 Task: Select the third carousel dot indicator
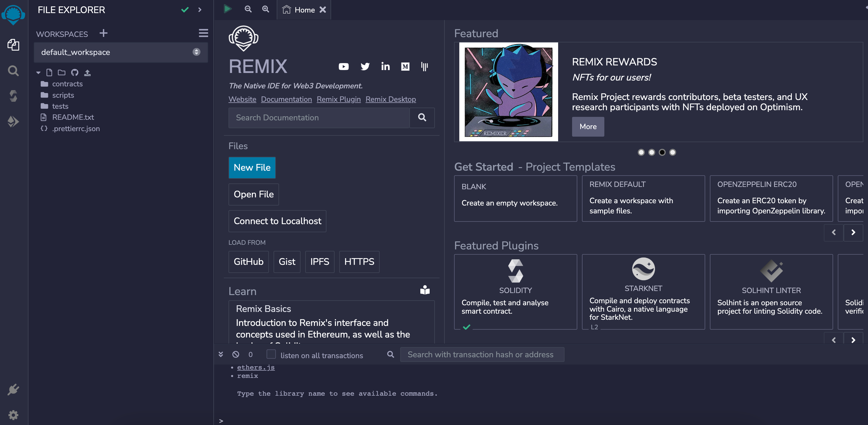[662, 152]
